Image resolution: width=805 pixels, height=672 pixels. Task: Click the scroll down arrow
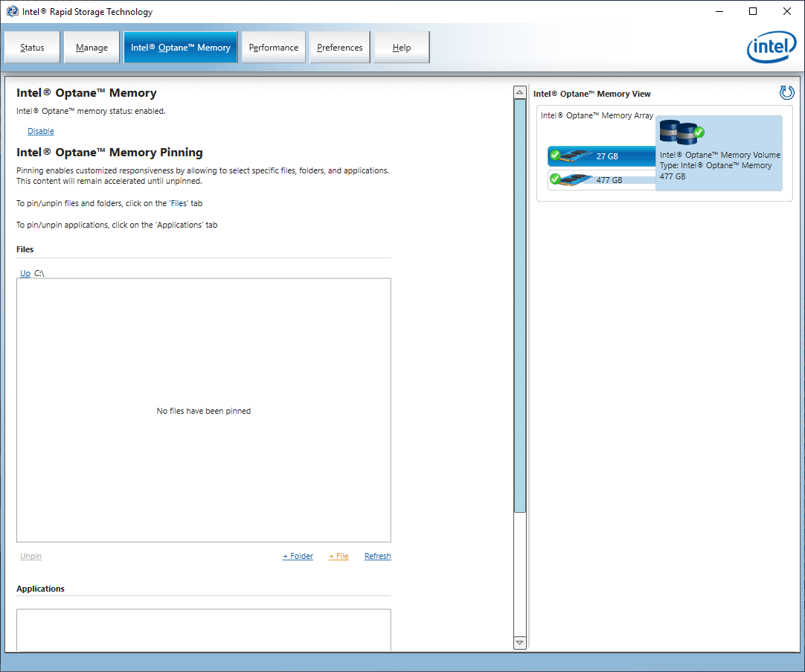pos(519,642)
